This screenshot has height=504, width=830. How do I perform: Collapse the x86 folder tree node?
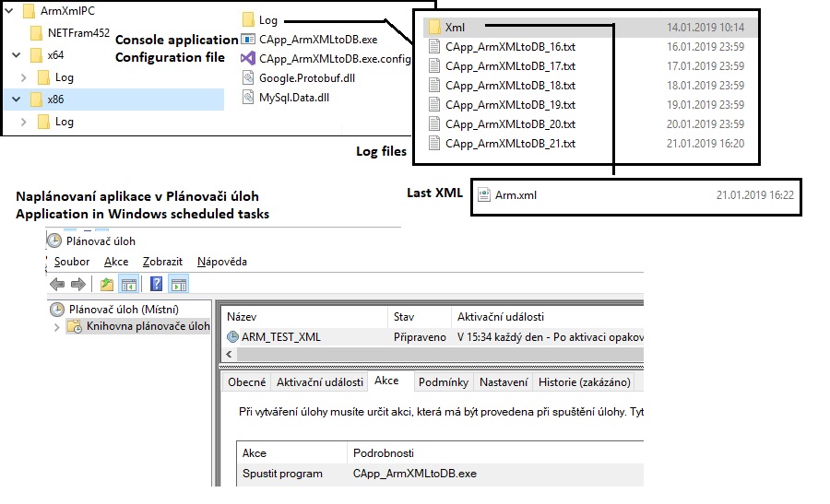point(16,100)
